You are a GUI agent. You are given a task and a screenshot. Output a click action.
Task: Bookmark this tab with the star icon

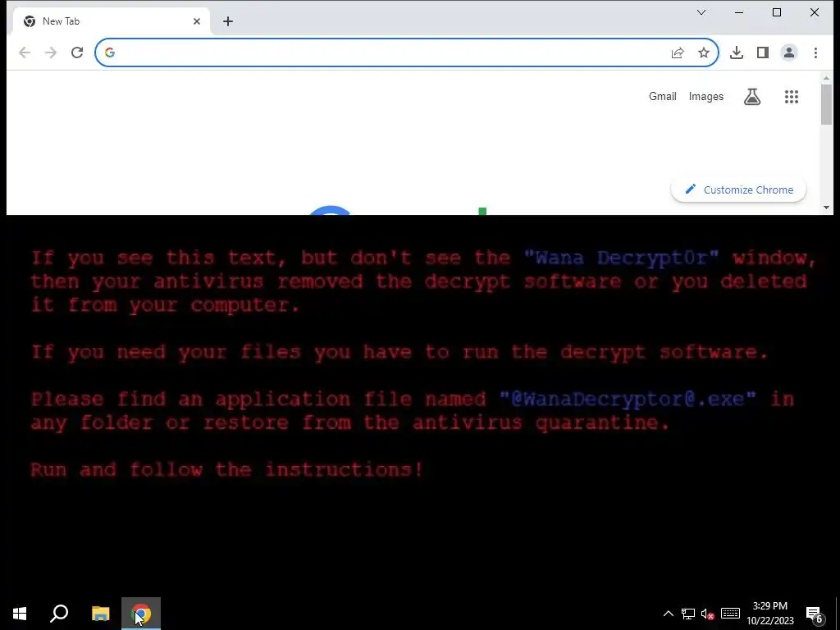704,52
